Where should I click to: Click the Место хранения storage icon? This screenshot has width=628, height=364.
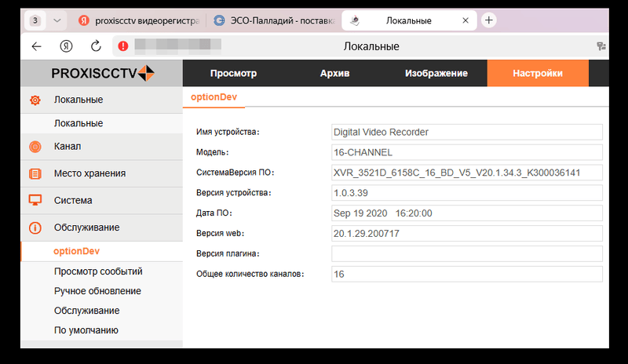coord(35,174)
